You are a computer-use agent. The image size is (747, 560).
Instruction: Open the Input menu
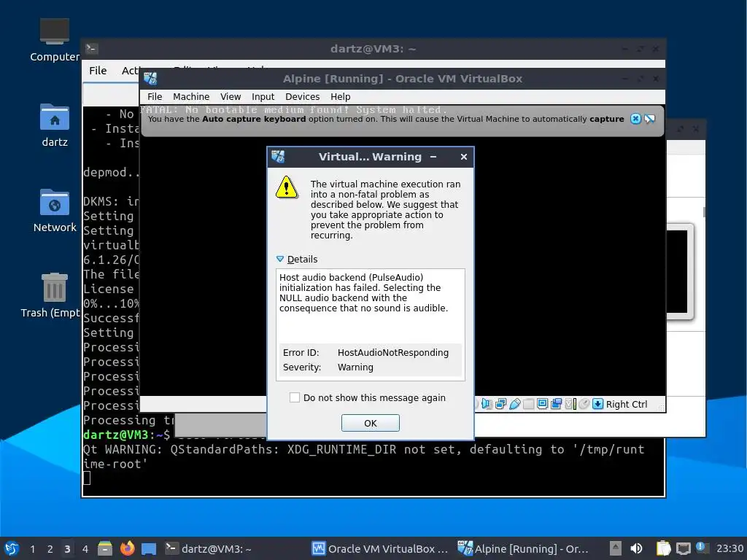(x=263, y=97)
